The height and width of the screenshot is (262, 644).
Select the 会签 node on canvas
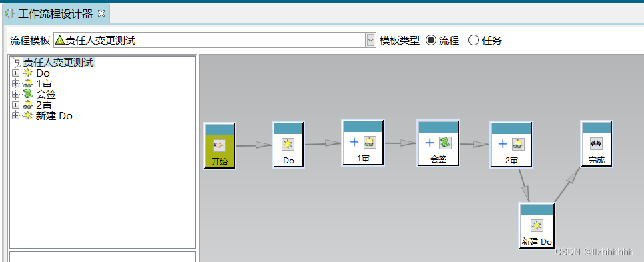[438, 143]
